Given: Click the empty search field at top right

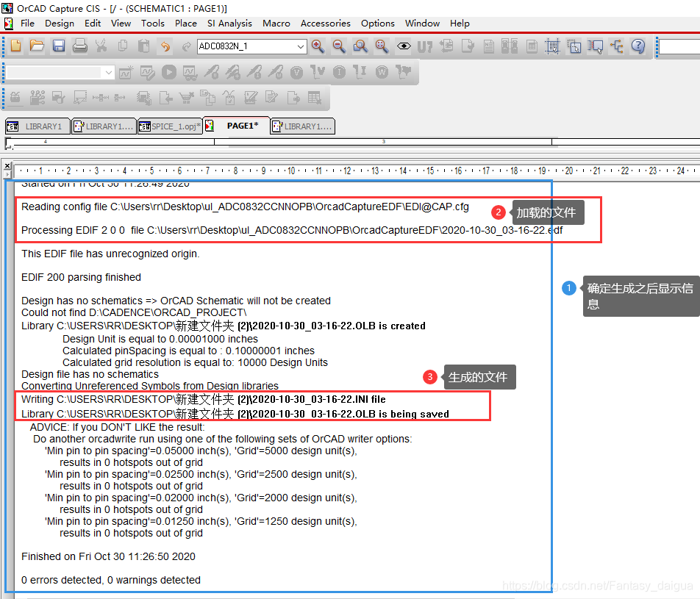Looking at the screenshot, I should (x=679, y=47).
